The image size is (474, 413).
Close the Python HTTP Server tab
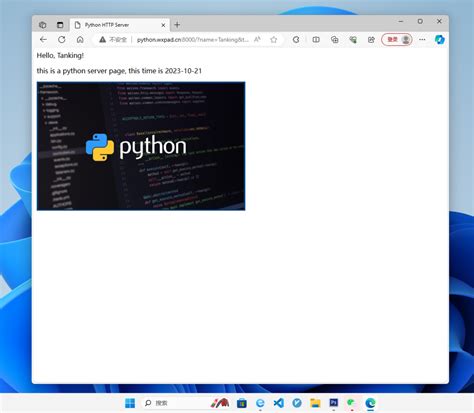tap(163, 25)
